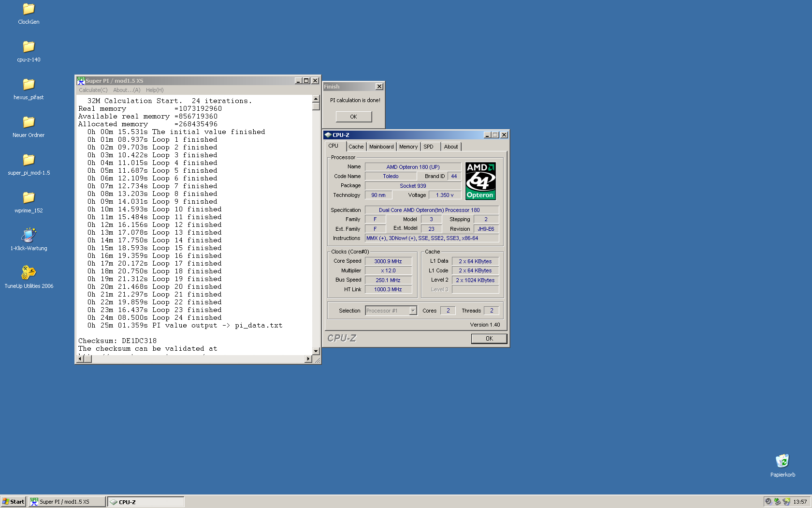The width and height of the screenshot is (812, 508).
Task: Click the Super PI title bar icon
Action: pos(81,81)
